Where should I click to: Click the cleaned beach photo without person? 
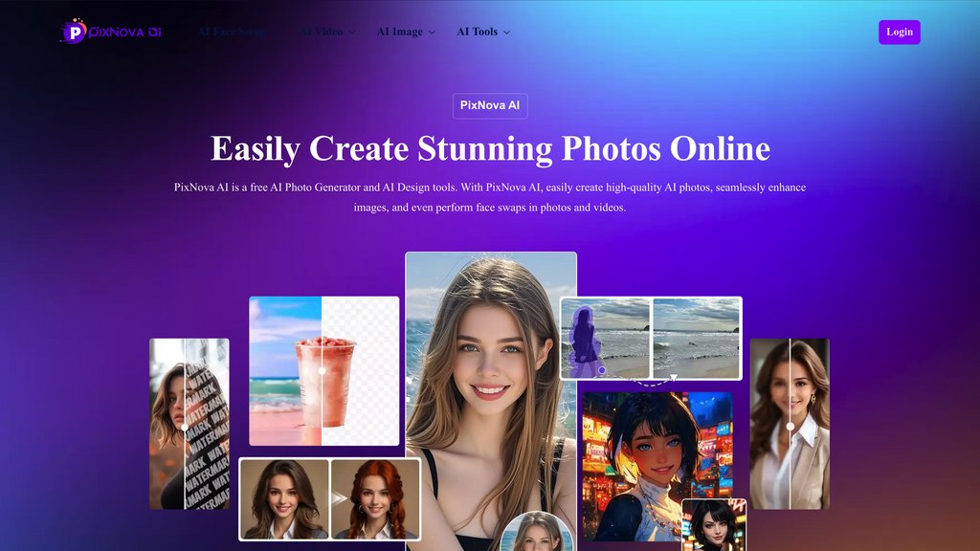point(696,338)
